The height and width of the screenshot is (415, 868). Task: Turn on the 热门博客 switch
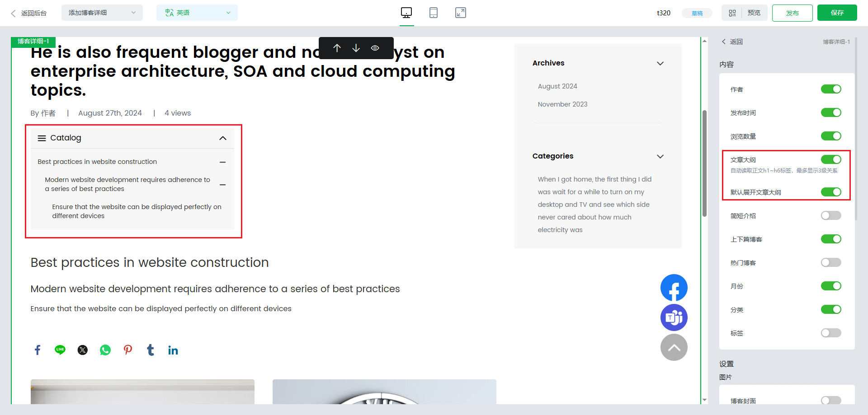[x=830, y=262]
